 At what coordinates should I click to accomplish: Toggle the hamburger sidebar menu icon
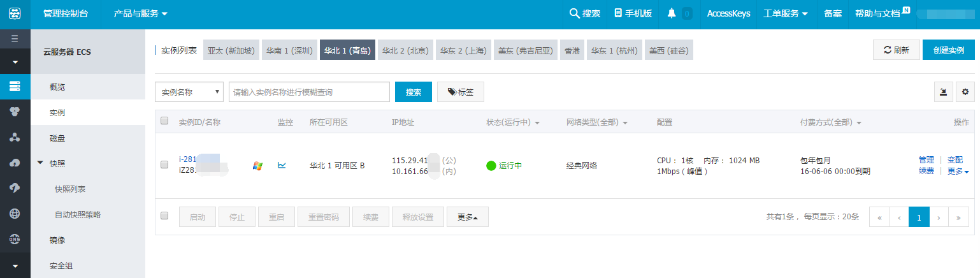pyautogui.click(x=15, y=38)
